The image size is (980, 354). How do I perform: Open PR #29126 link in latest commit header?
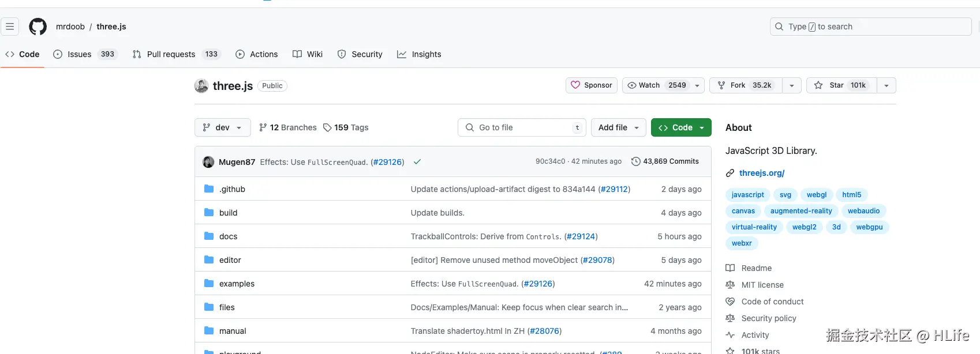pyautogui.click(x=387, y=162)
